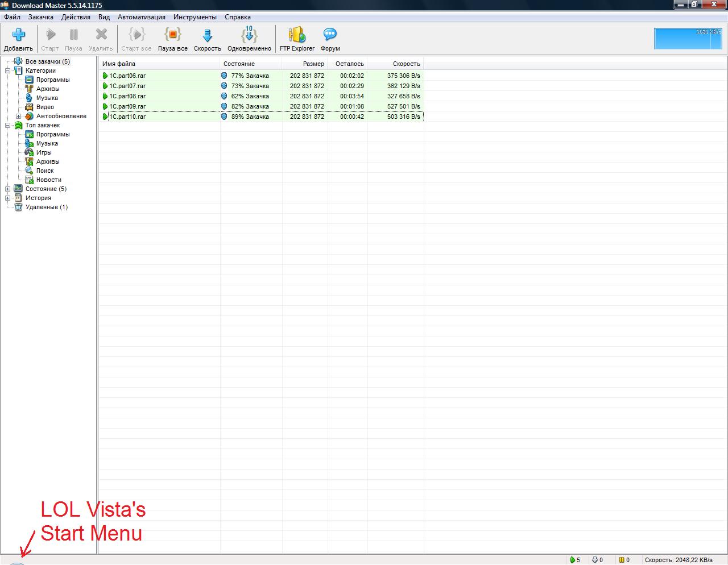Screen dimensions: 728x565
Task: Collapse the Категории tree node
Action: click(x=8, y=71)
